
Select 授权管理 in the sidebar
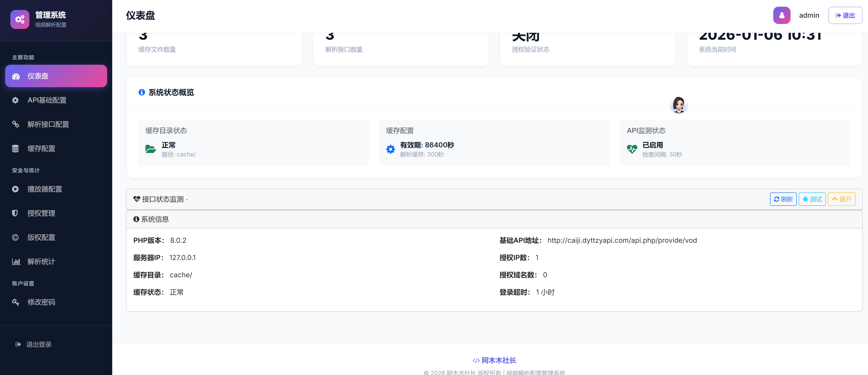(41, 213)
